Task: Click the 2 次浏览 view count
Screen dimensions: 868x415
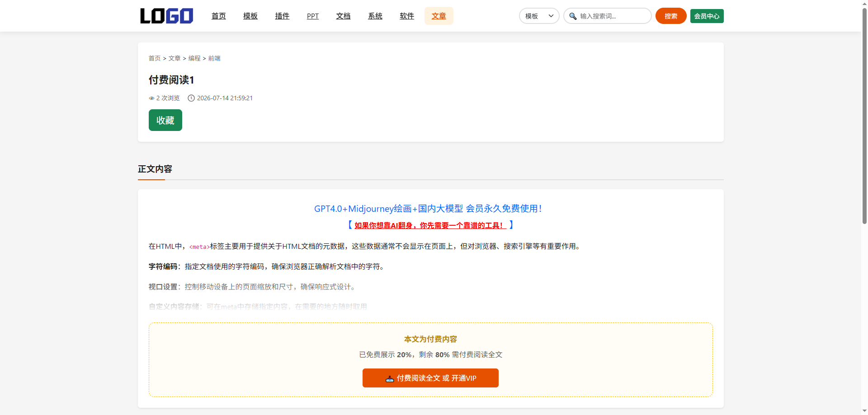Action: (x=168, y=98)
